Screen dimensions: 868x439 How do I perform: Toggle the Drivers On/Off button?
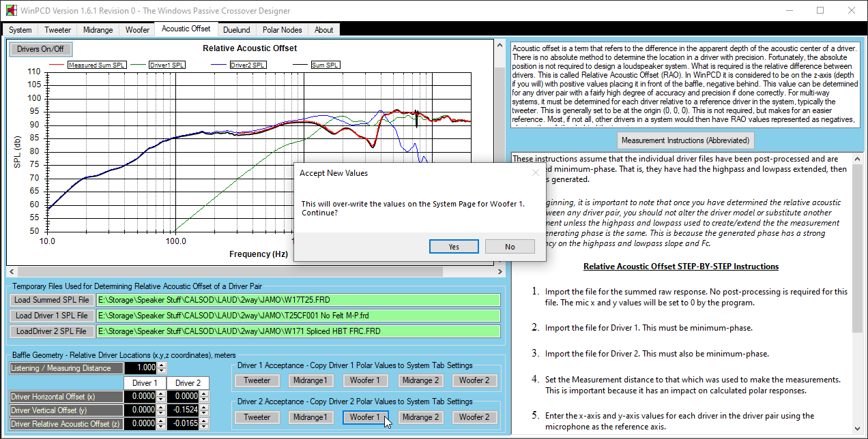click(x=40, y=49)
